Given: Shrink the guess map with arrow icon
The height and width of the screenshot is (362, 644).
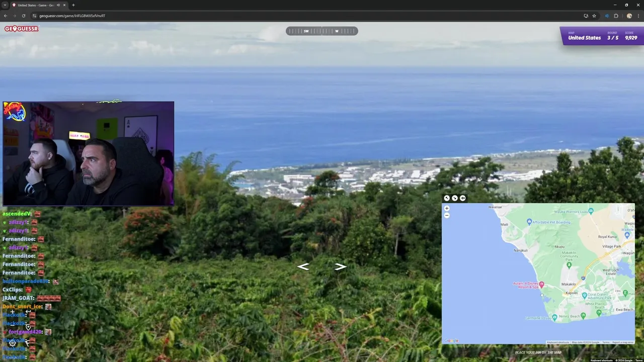Looking at the screenshot, I should point(455,198).
